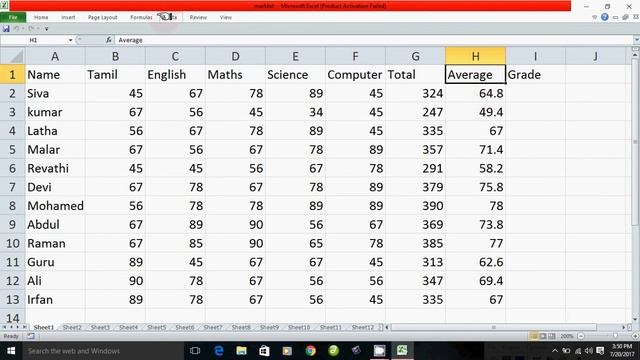The height and width of the screenshot is (360, 640).
Task: Click the Grade header cell
Action: click(x=536, y=74)
